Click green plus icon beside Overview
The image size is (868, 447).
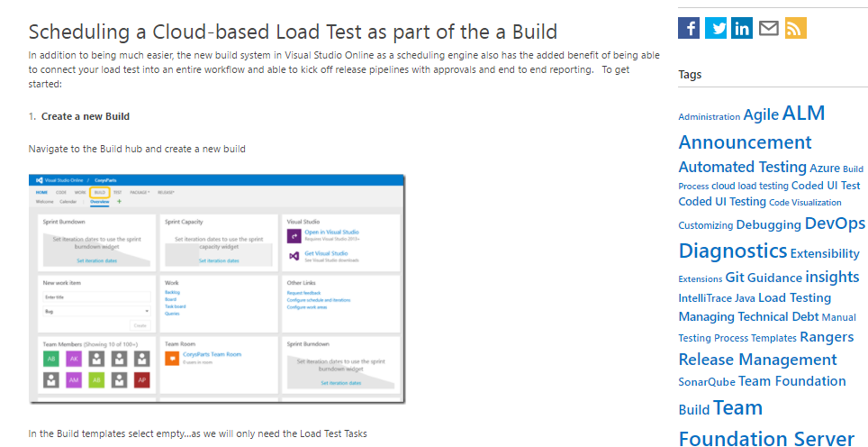[x=119, y=202]
